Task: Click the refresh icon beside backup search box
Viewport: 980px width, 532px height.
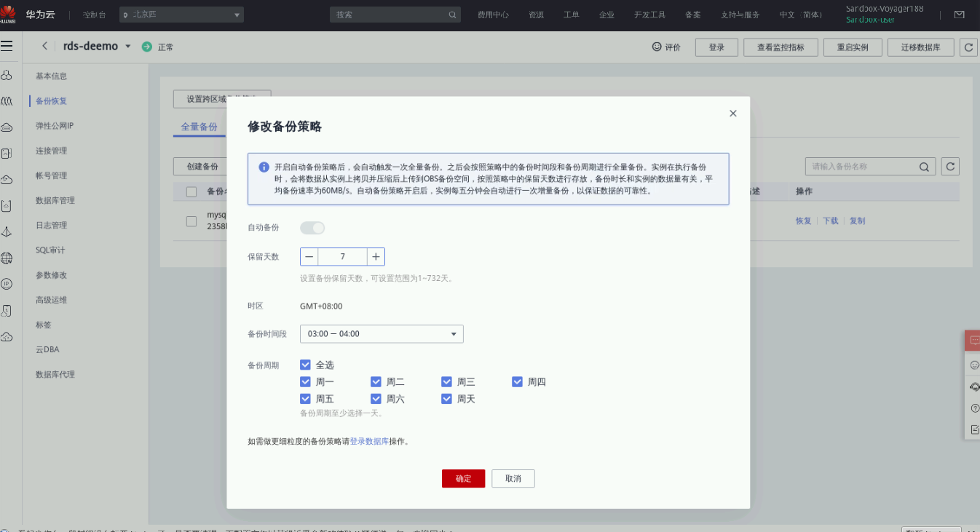Action: (949, 167)
